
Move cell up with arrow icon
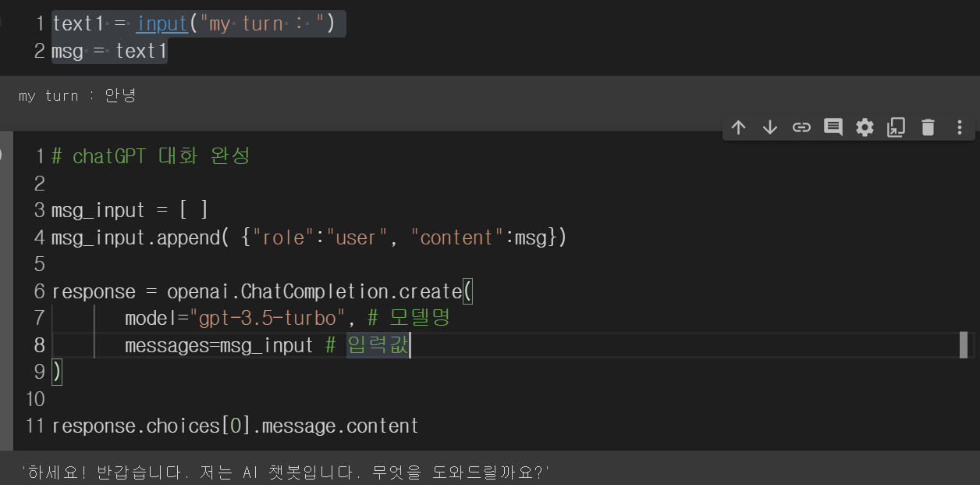pyautogui.click(x=738, y=127)
